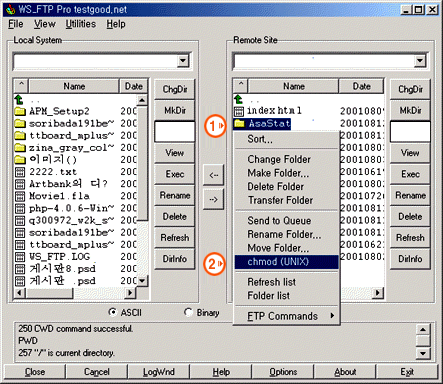Click local Name column header
This screenshot has width=443, height=384.
[74, 86]
